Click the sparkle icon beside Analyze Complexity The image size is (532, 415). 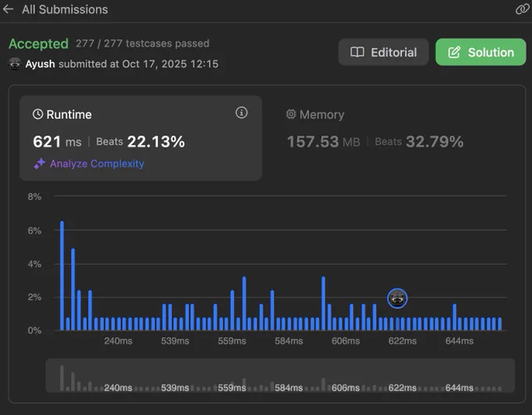tap(40, 164)
